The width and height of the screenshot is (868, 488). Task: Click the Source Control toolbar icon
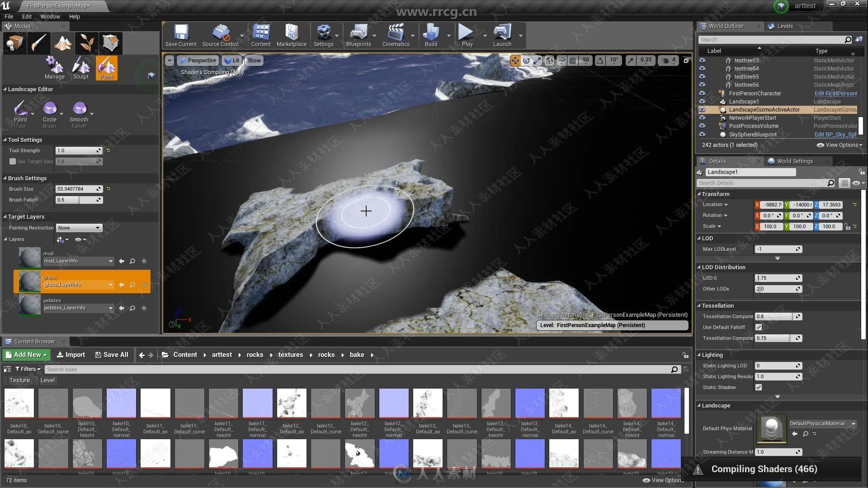pyautogui.click(x=220, y=38)
